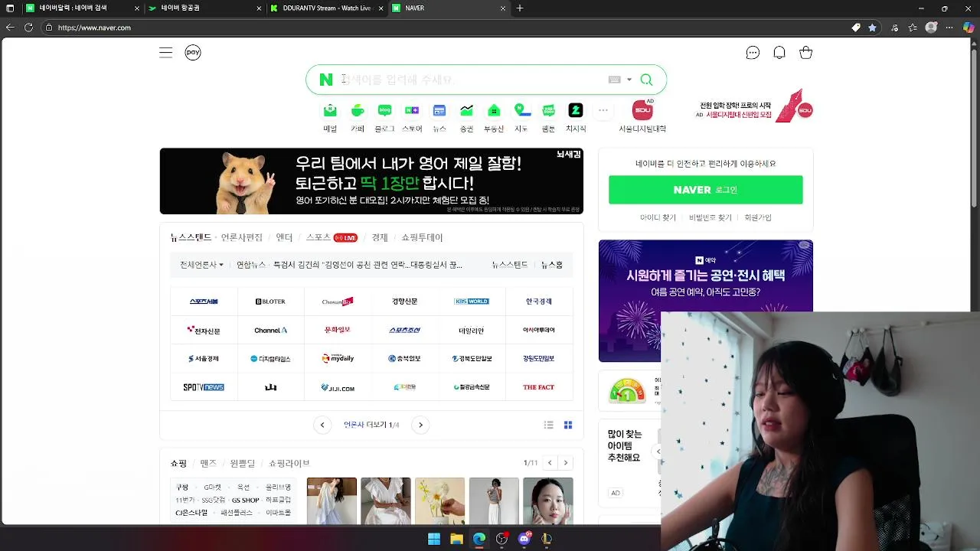Select the 멘즈 shopping tab
The width and height of the screenshot is (980, 551).
[208, 463]
